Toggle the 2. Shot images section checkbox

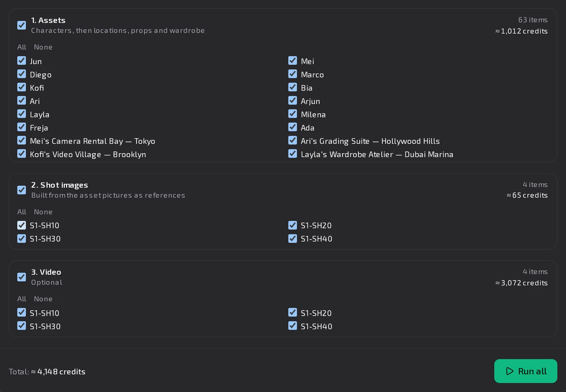[22, 190]
